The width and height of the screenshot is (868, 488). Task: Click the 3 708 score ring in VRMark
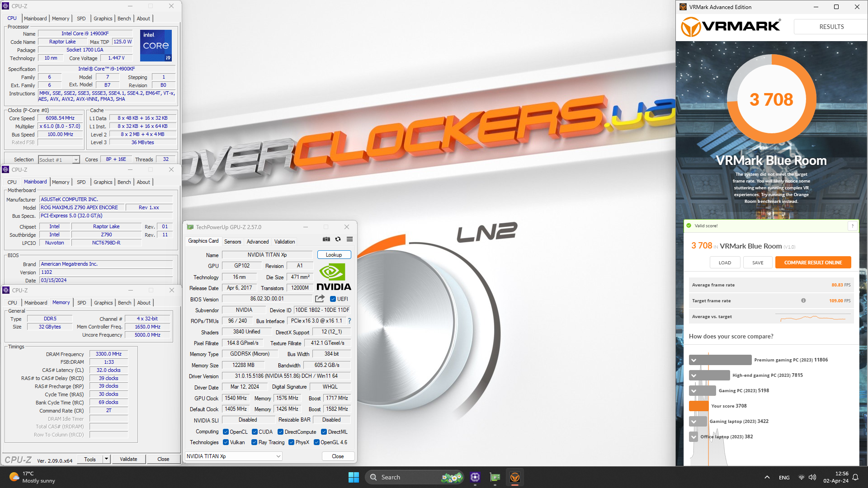(x=771, y=99)
